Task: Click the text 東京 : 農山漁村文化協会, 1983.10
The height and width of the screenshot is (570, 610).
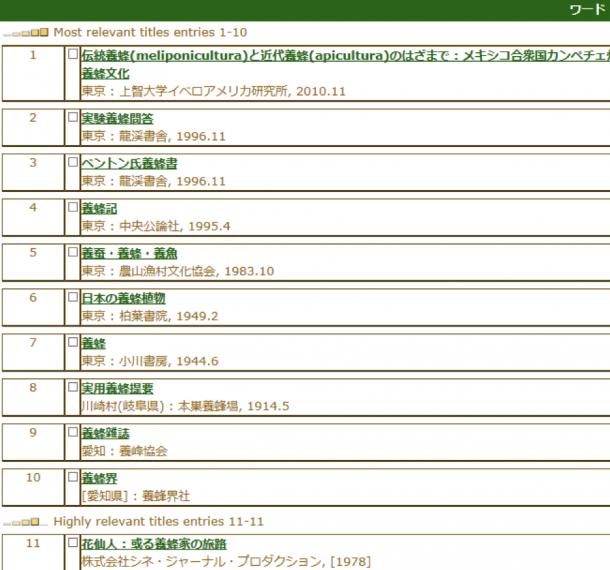Action: (177, 271)
